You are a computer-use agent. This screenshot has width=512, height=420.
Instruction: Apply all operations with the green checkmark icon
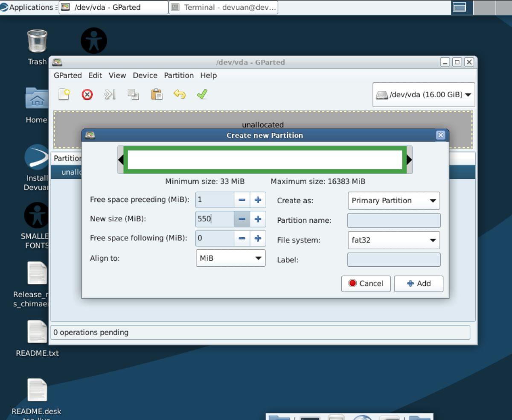pyautogui.click(x=201, y=94)
